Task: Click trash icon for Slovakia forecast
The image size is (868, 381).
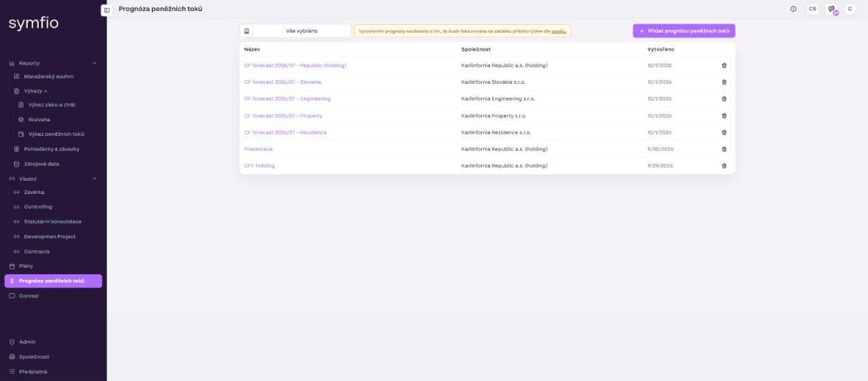Action: point(724,82)
